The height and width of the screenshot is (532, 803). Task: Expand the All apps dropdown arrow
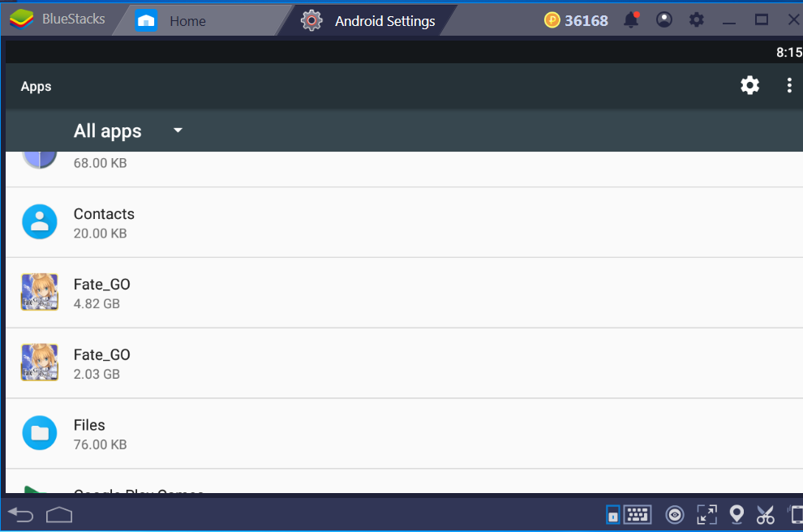(x=178, y=130)
